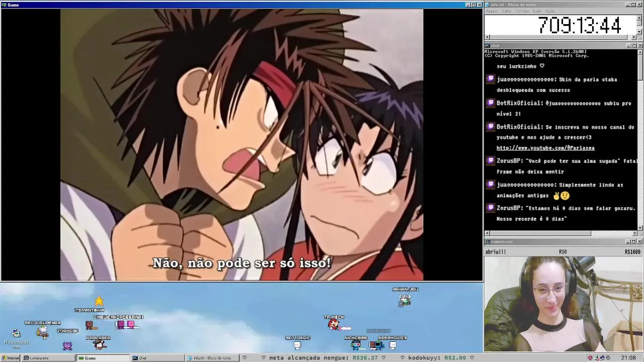Maximize the Game window
Image resolution: width=644 pixels, height=362 pixels.
(473, 5)
